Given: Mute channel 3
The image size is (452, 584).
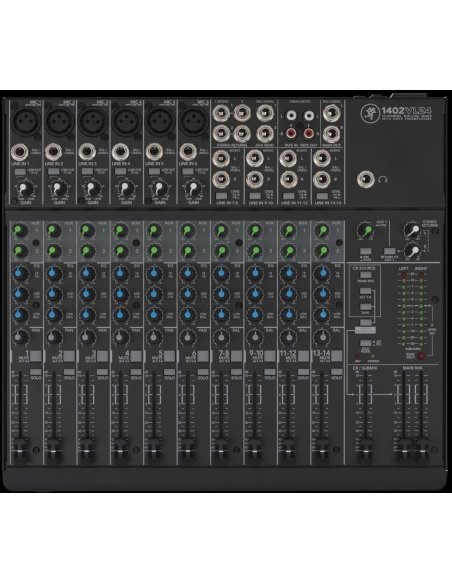Looking at the screenshot, I should (103, 356).
